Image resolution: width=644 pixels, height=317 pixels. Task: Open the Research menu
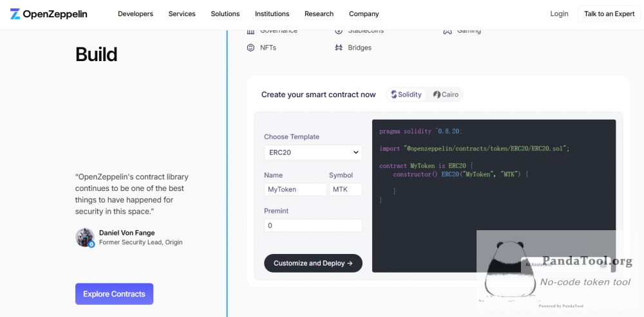319,14
